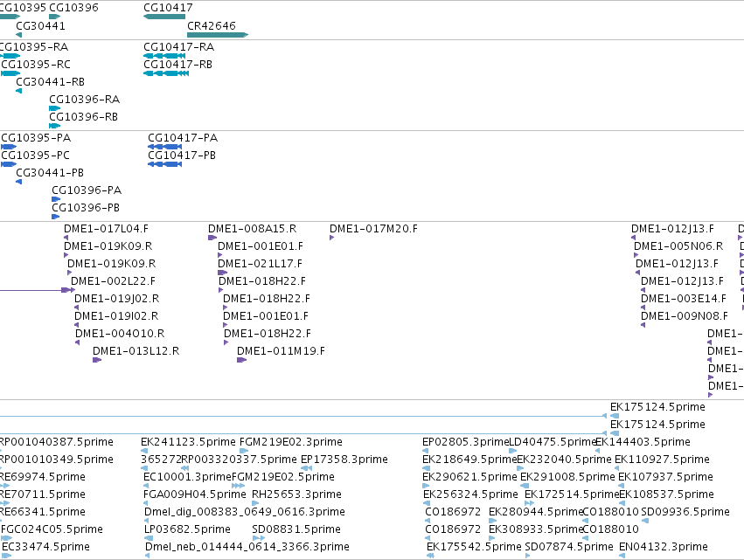The width and height of the screenshot is (744, 560).
Task: Select EST label EP02805.3prime
Action: [x=465, y=441]
